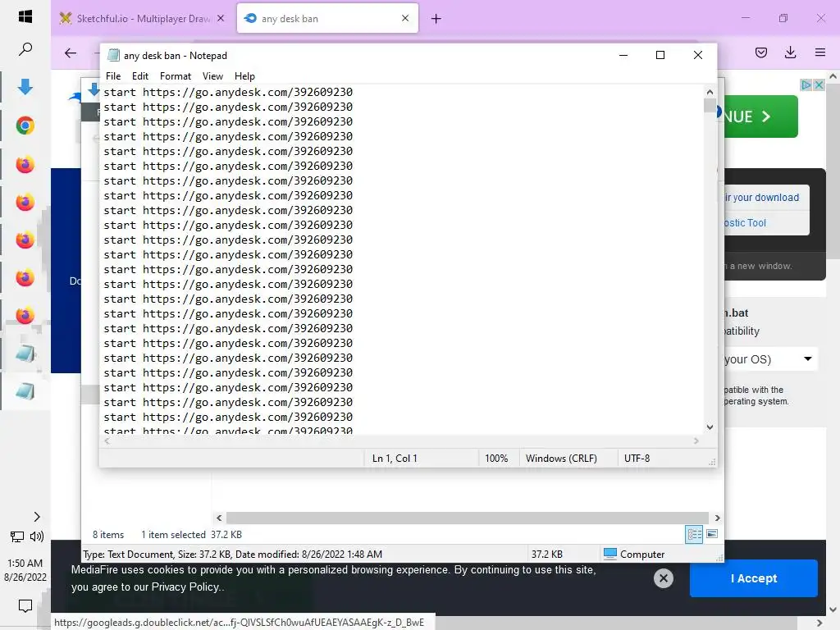This screenshot has height=630, width=840.
Task: Open Windows search from taskbar
Action: 25,49
